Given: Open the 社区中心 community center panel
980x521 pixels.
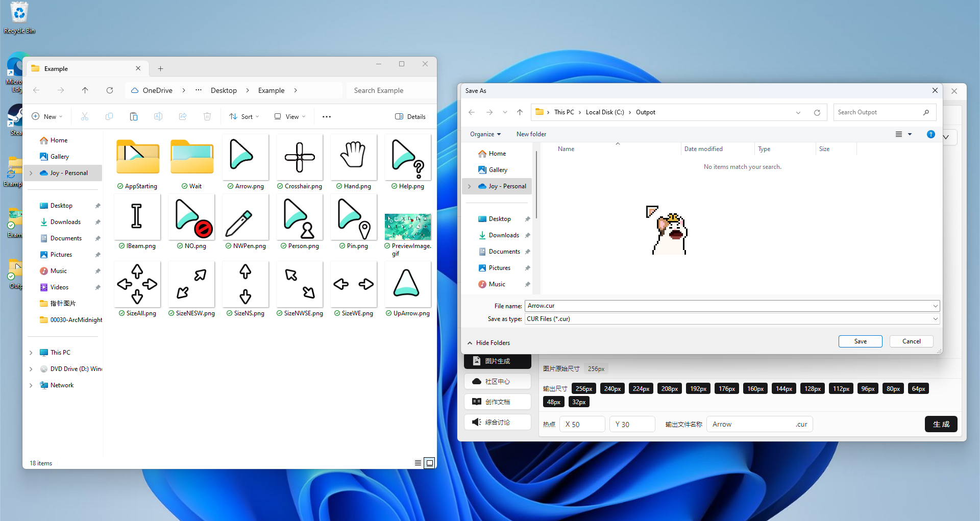Looking at the screenshot, I should [x=498, y=381].
